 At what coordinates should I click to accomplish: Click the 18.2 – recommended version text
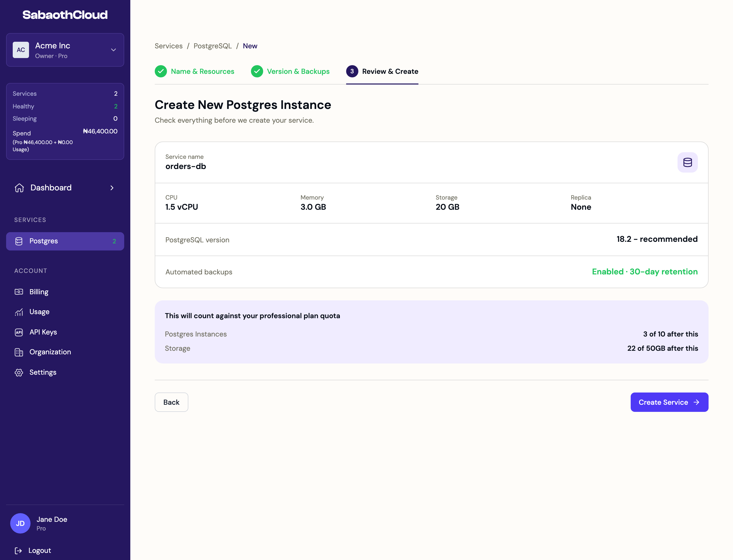(x=657, y=239)
